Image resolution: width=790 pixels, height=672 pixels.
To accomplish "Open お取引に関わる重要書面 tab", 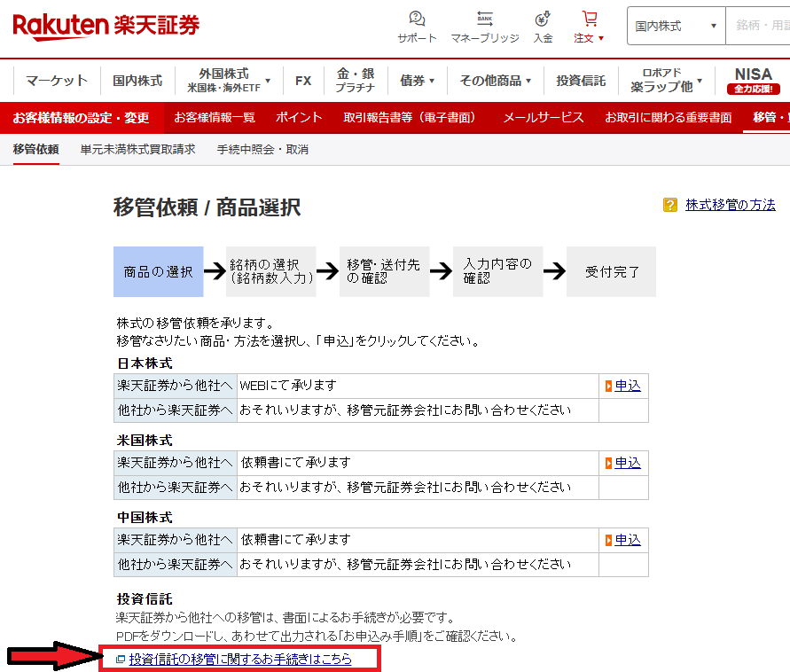I will 668,118.
